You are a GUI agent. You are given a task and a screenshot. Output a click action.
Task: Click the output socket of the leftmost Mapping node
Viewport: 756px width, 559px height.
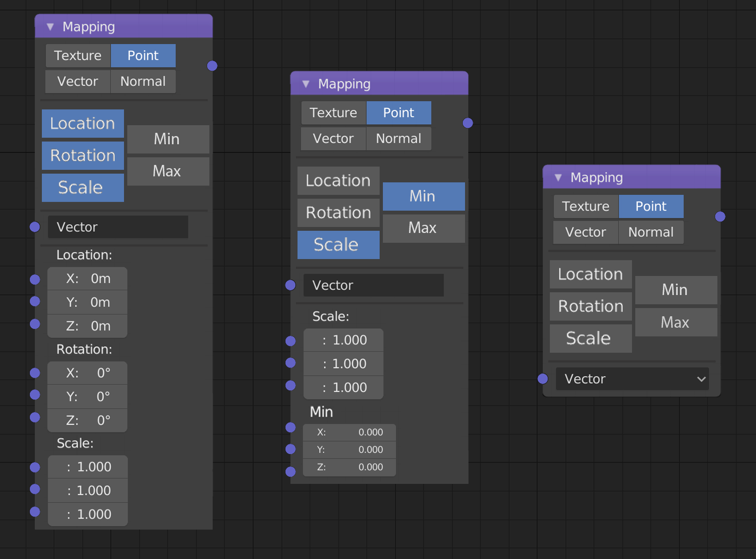click(212, 66)
